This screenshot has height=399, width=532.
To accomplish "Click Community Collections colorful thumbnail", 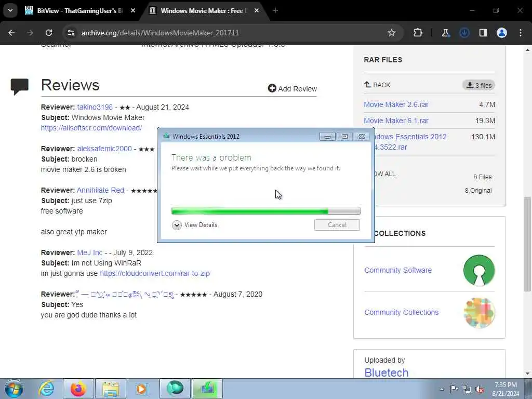I will pyautogui.click(x=478, y=312).
